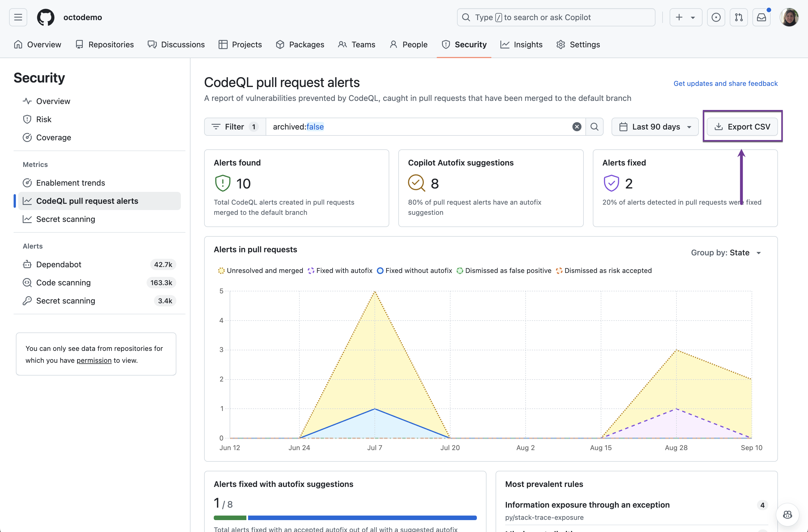Go to the People tab
This screenshot has height=532, width=808.
coord(408,44)
